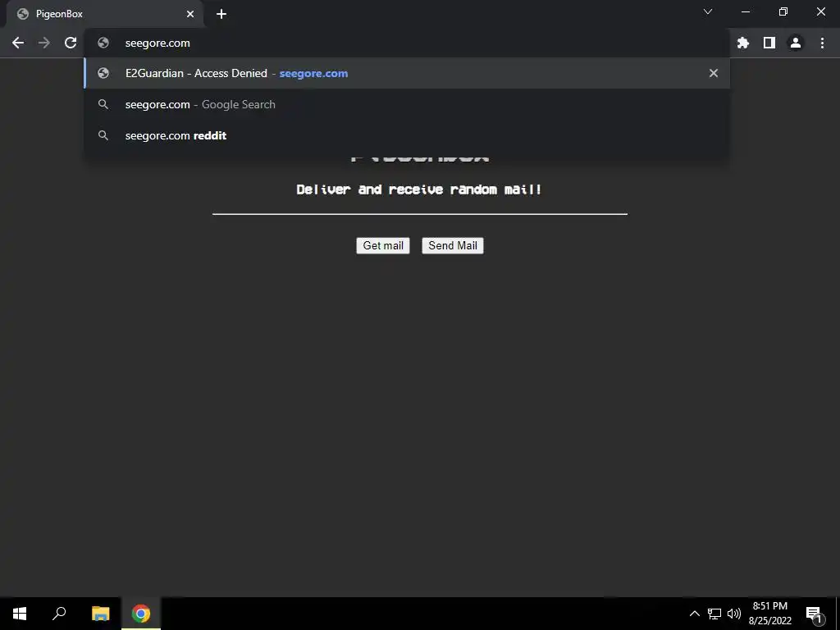
Task: Select seegore.com Google Search suggestion
Action: click(407, 104)
